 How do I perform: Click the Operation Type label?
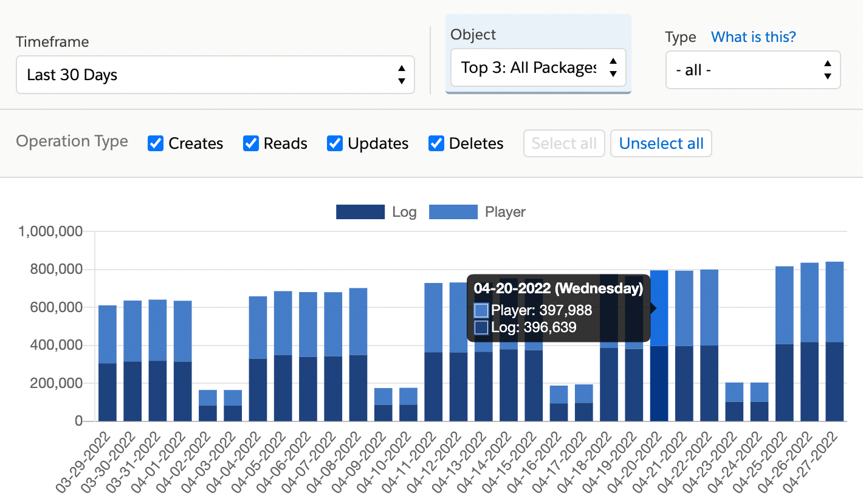[72, 141]
